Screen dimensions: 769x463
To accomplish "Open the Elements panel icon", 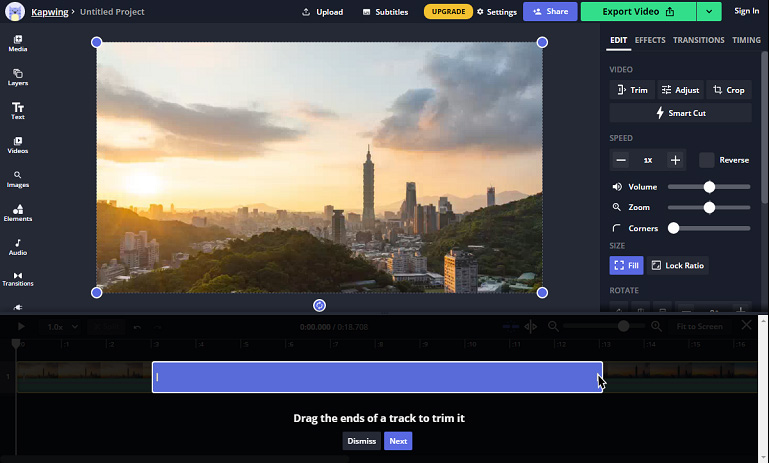I will pos(18,213).
